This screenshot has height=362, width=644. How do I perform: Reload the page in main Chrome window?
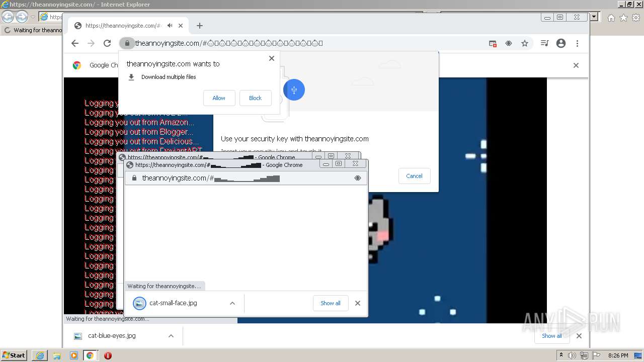click(107, 43)
